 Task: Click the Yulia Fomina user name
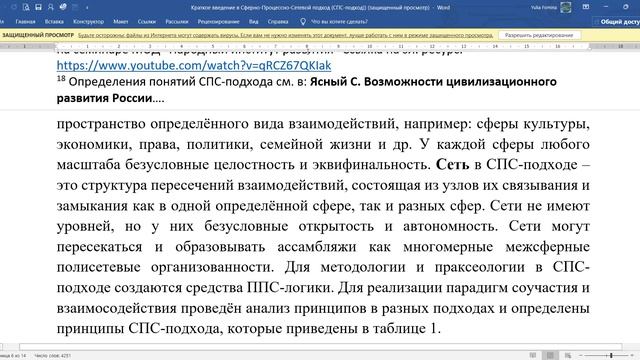click(x=544, y=7)
